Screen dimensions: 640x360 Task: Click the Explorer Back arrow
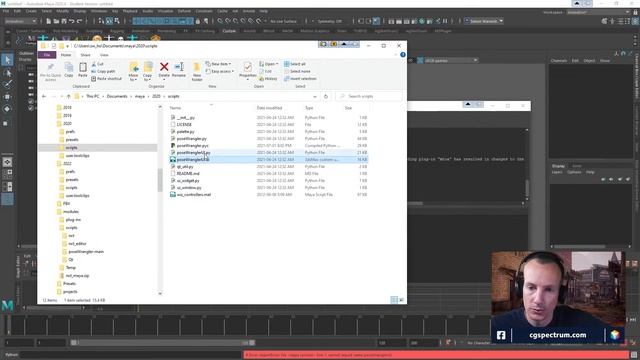(44, 96)
